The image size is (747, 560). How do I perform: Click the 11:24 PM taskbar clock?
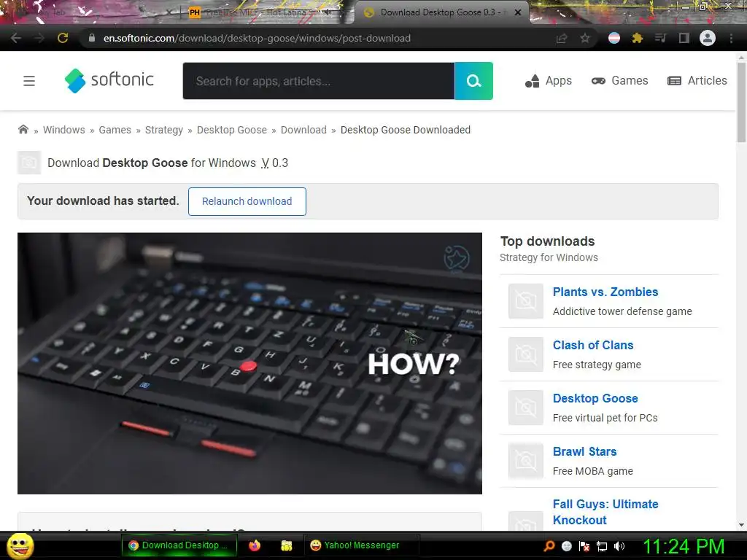point(684,546)
